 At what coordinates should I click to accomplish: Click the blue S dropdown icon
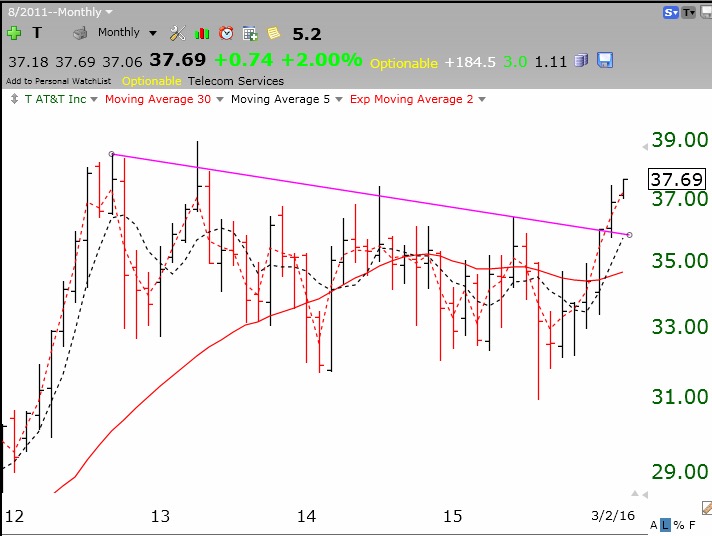coord(671,13)
